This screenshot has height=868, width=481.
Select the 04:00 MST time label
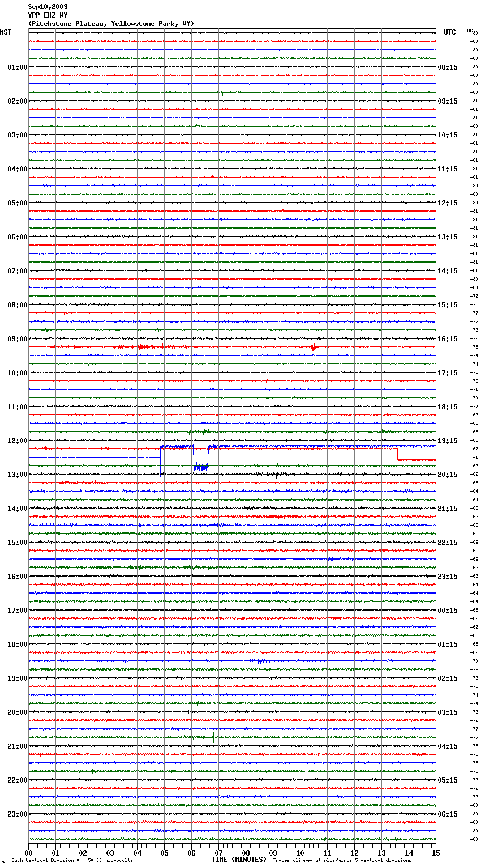(x=18, y=169)
